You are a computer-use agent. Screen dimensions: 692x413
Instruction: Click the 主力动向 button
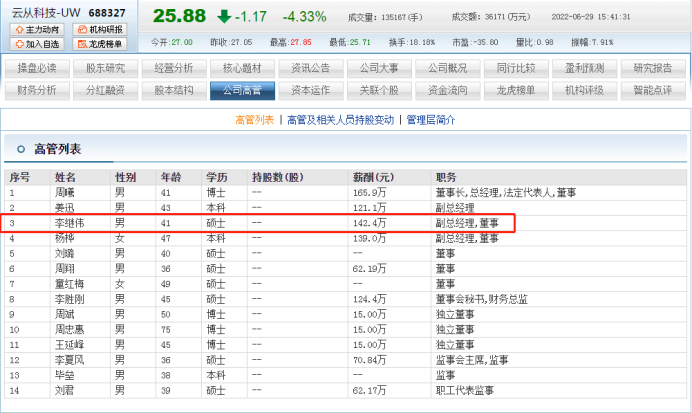[x=37, y=30]
